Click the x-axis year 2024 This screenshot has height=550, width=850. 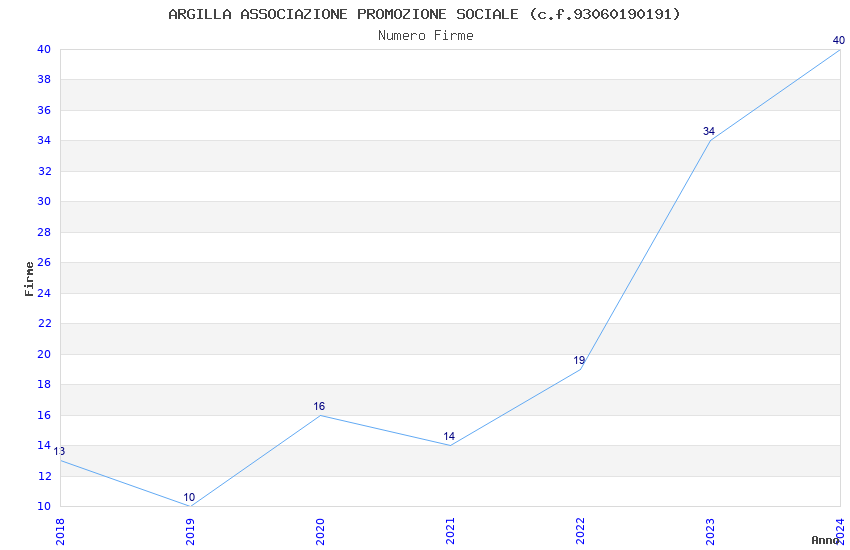840,531
